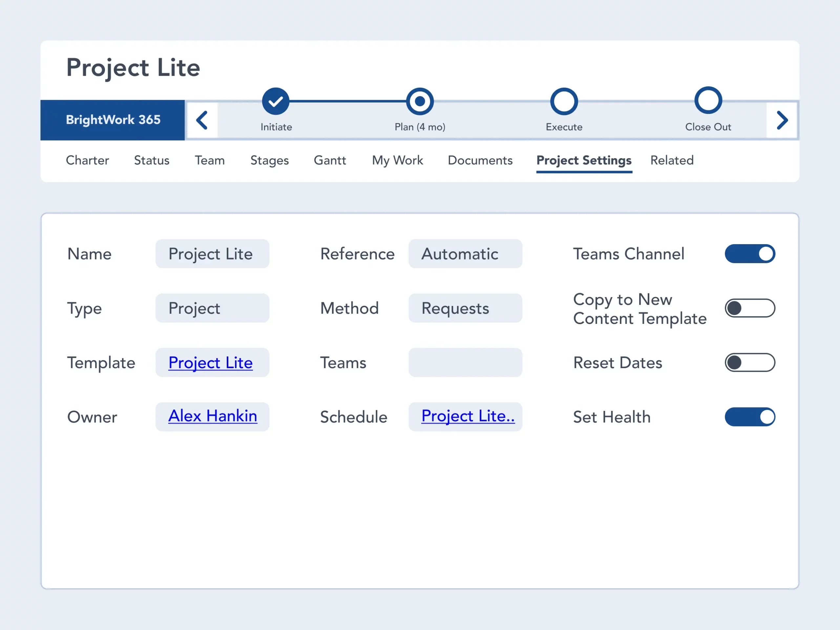Click the empty Teams field
Image resolution: width=840 pixels, height=630 pixels.
coord(465,362)
